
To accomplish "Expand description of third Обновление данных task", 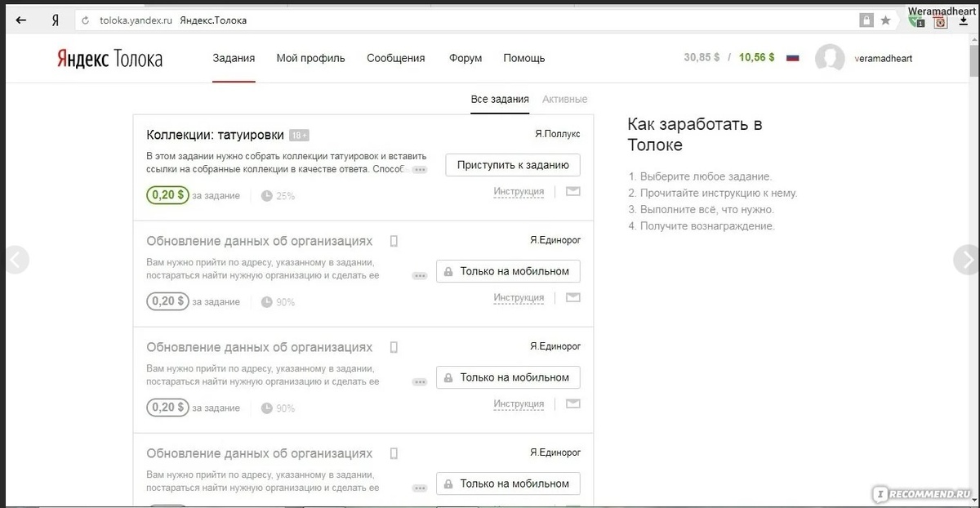I will (x=420, y=488).
